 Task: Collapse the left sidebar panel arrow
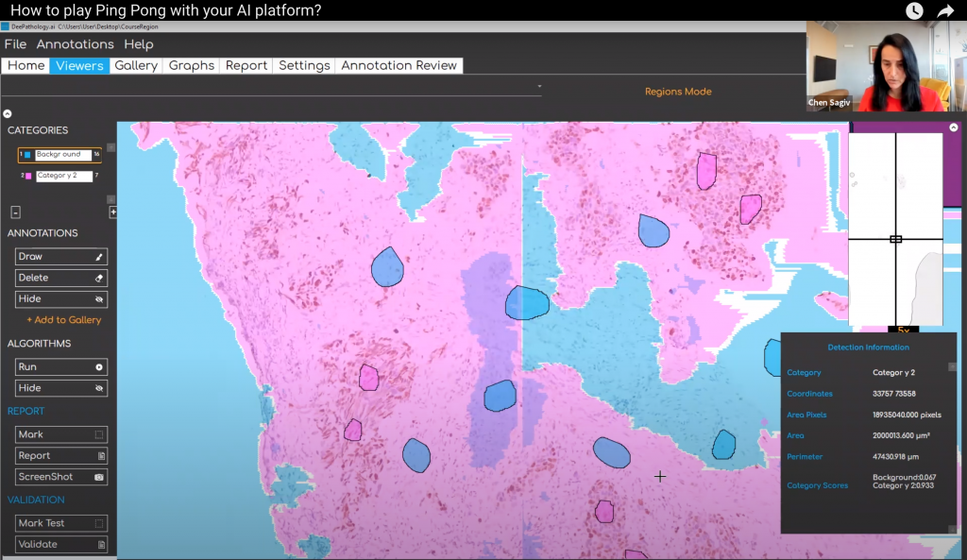pos(8,113)
